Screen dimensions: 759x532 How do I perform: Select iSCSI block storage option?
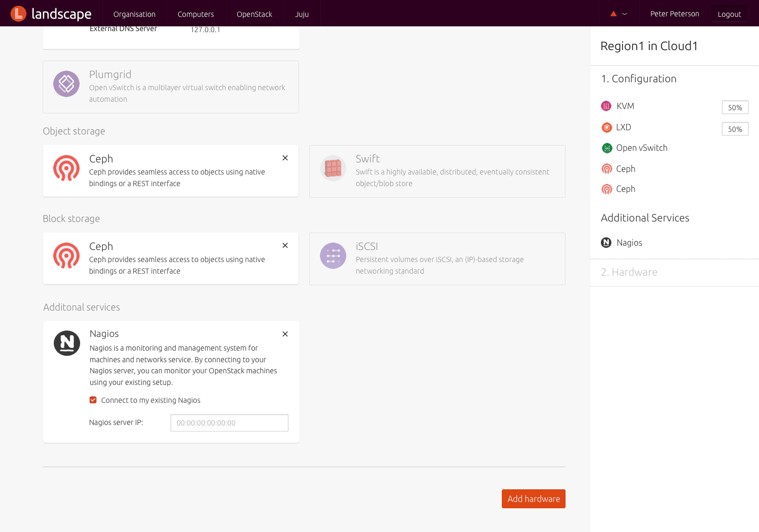pyautogui.click(x=437, y=259)
